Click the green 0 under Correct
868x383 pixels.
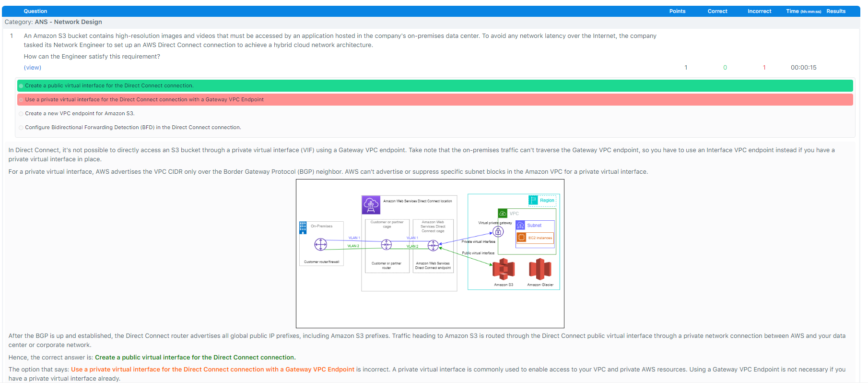pos(725,68)
